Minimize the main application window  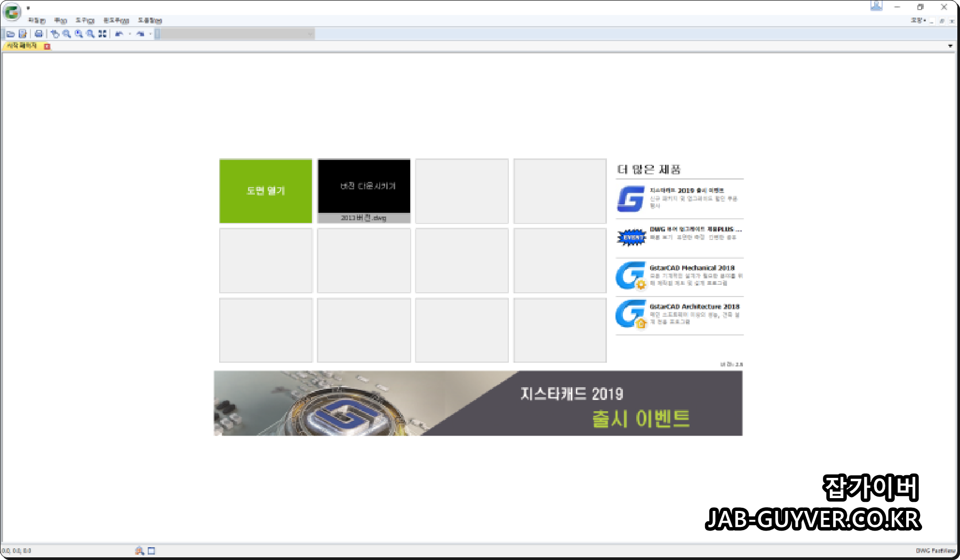coord(897,7)
